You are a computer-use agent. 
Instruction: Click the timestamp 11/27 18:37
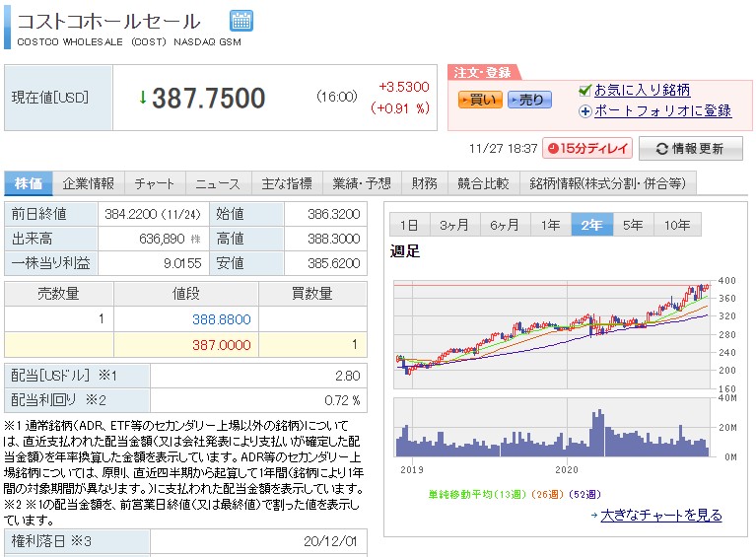pyautogui.click(x=503, y=149)
